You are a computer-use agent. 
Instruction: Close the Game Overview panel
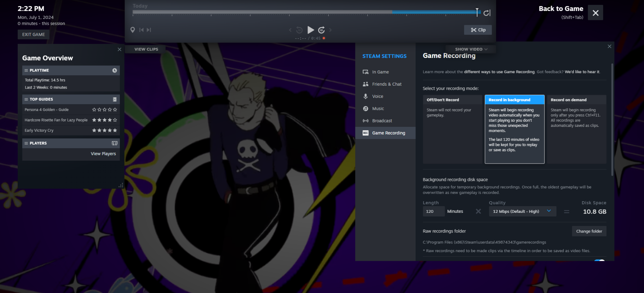coord(119,49)
